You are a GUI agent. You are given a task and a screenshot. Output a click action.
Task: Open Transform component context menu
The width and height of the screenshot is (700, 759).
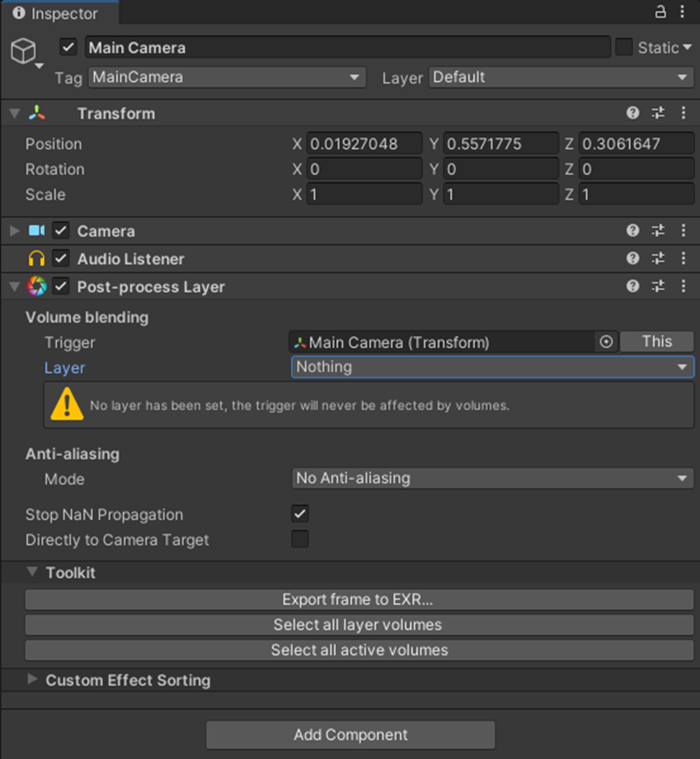click(683, 113)
